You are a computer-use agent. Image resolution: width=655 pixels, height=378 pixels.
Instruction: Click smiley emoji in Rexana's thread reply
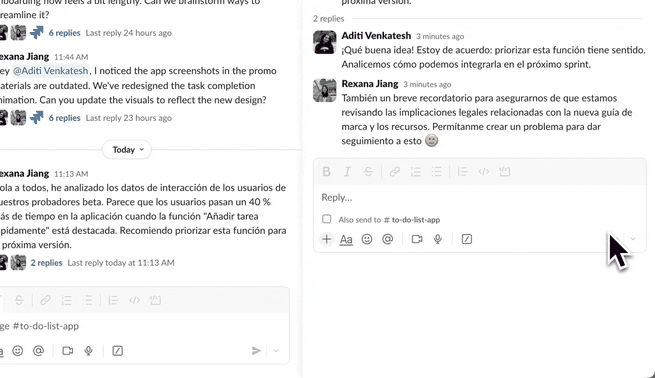coord(432,140)
